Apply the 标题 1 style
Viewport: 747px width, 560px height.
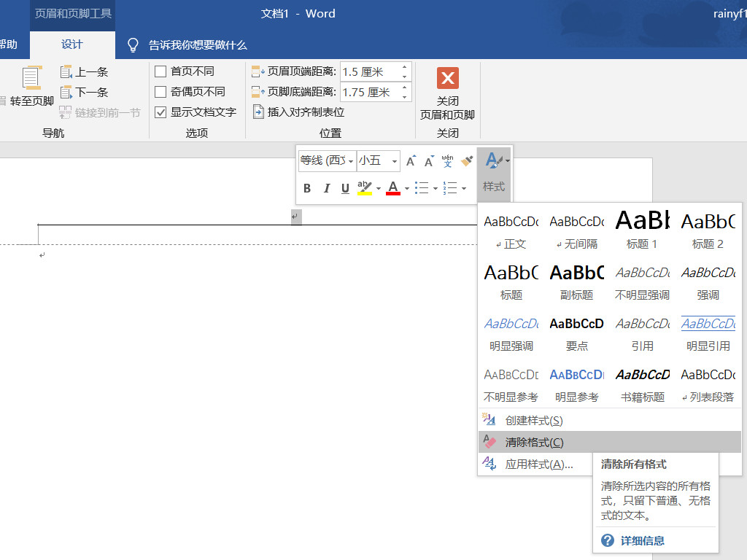pyautogui.click(x=642, y=231)
